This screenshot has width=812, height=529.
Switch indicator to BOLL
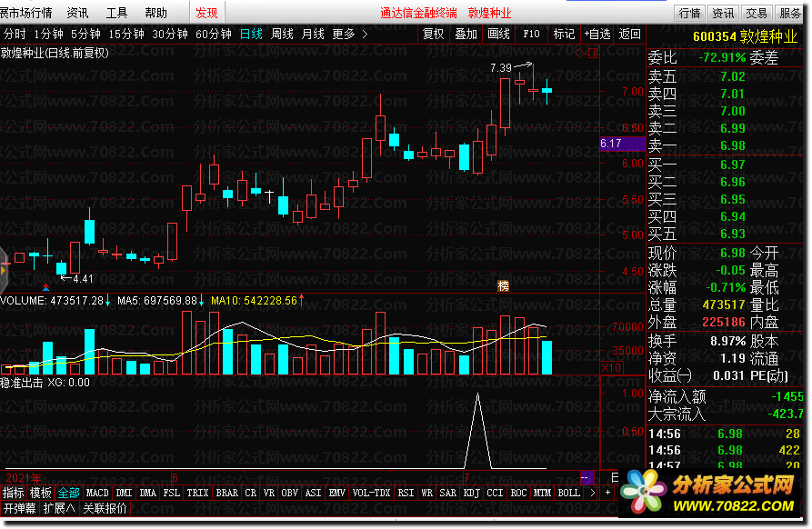[568, 493]
